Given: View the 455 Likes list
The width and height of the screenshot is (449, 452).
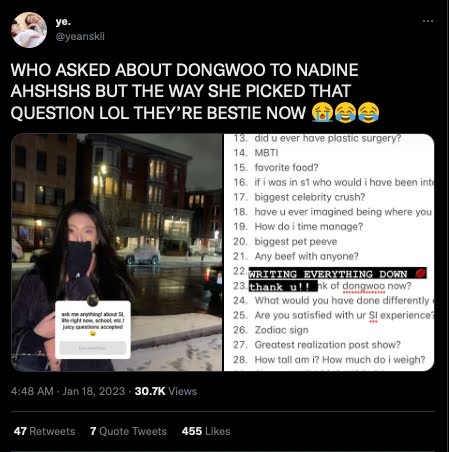Looking at the screenshot, I should pyautogui.click(x=206, y=431).
